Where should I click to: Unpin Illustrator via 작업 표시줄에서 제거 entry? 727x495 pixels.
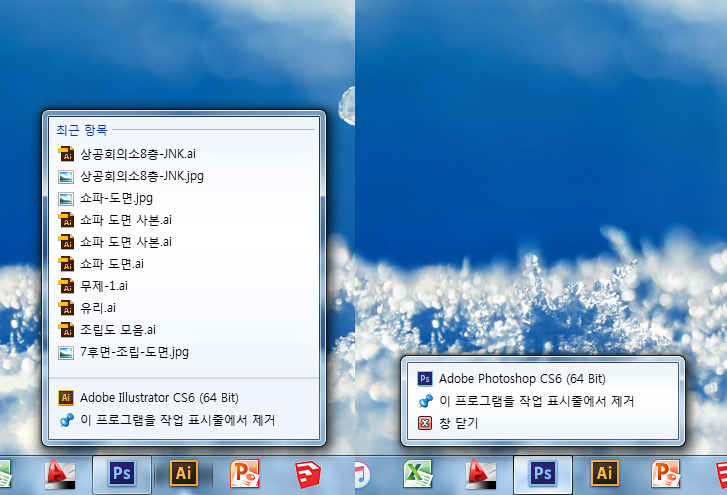click(x=177, y=420)
